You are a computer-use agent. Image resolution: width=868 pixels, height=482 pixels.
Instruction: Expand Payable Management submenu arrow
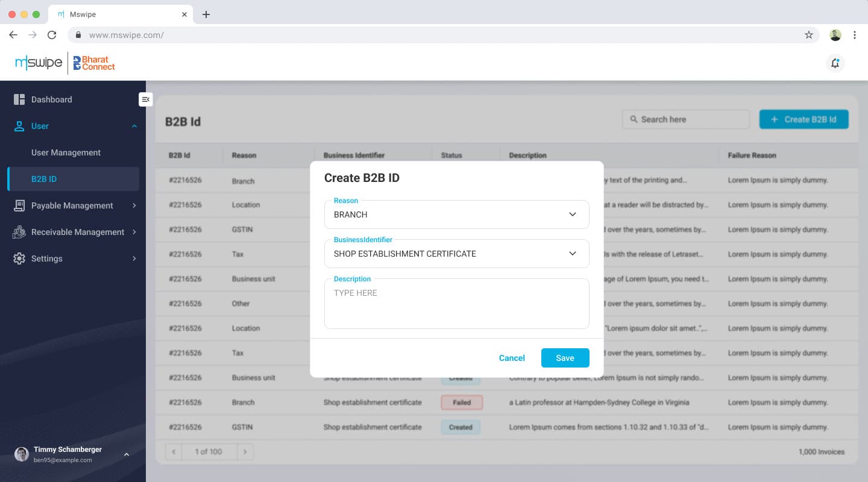(134, 205)
